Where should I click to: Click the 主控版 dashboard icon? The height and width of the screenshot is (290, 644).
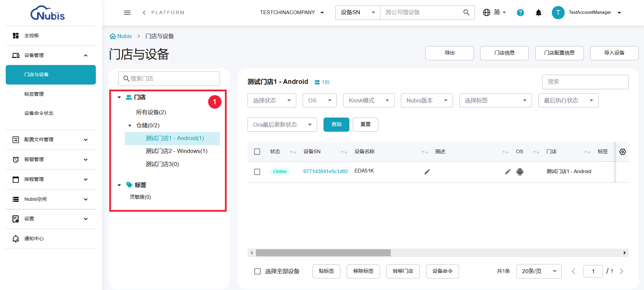(x=16, y=35)
